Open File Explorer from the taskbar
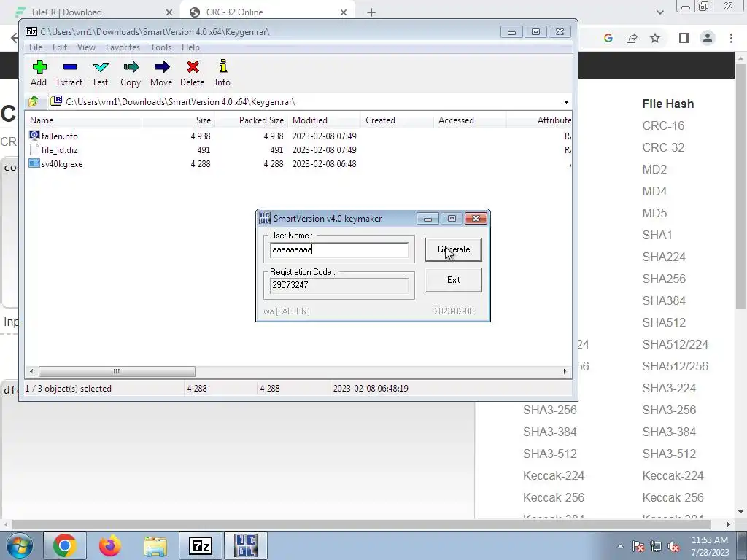Viewport: 747px width, 560px height. pyautogui.click(x=155, y=545)
